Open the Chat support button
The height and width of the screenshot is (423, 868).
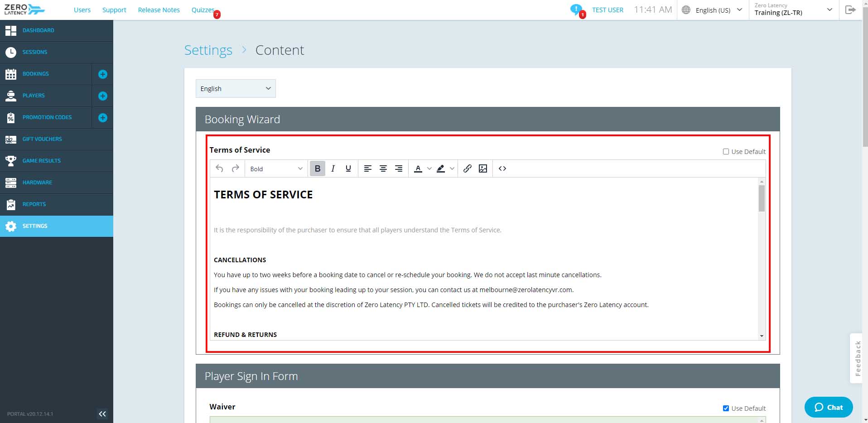[x=829, y=407]
